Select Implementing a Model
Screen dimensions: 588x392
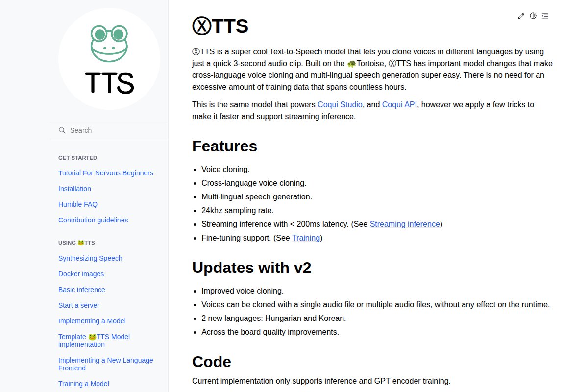(x=92, y=321)
